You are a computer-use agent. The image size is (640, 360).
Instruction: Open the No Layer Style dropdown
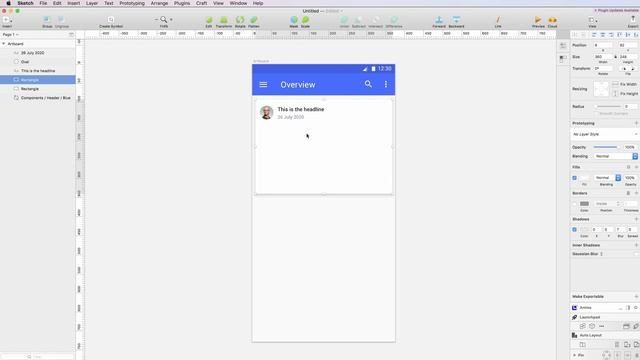(605, 134)
